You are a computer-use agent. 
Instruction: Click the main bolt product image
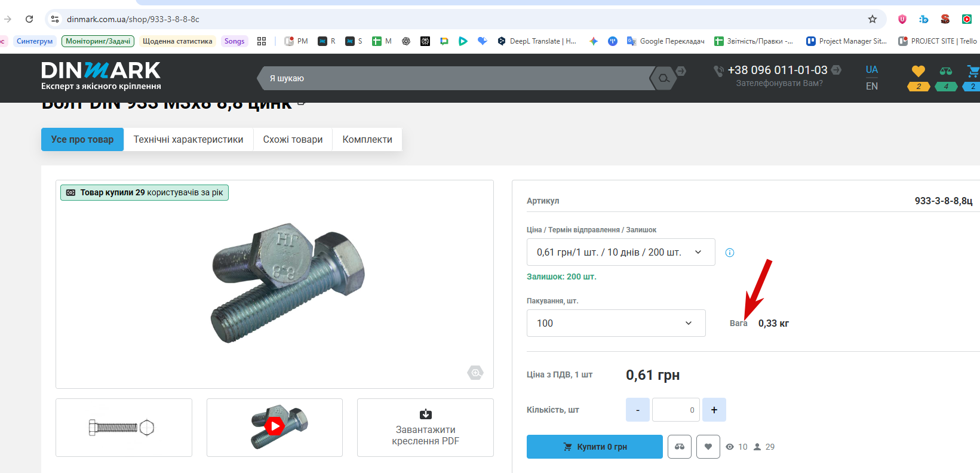(288, 284)
